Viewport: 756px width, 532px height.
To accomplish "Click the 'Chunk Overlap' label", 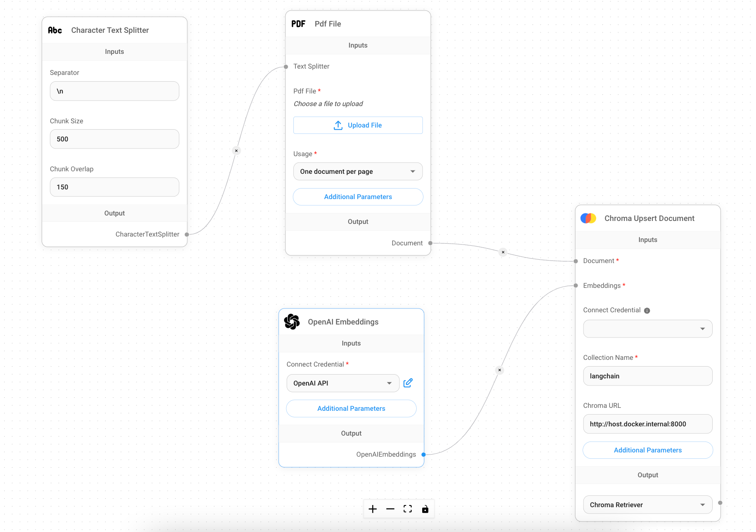I will [72, 169].
